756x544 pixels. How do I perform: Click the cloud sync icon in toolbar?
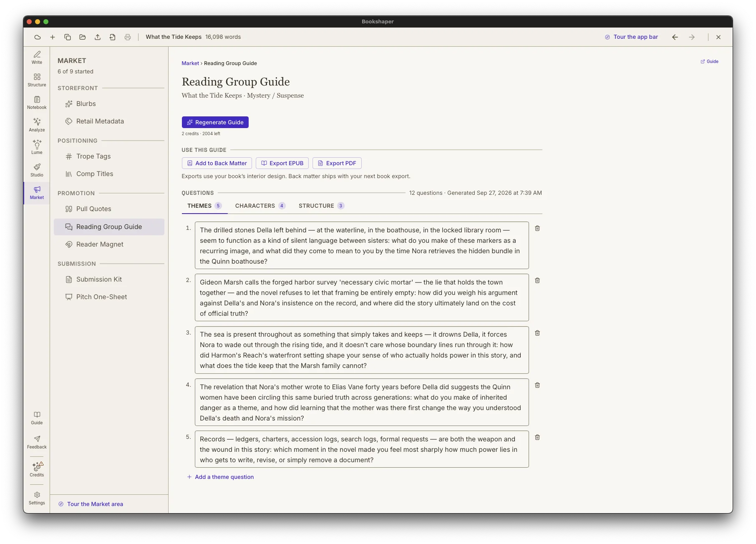click(38, 37)
